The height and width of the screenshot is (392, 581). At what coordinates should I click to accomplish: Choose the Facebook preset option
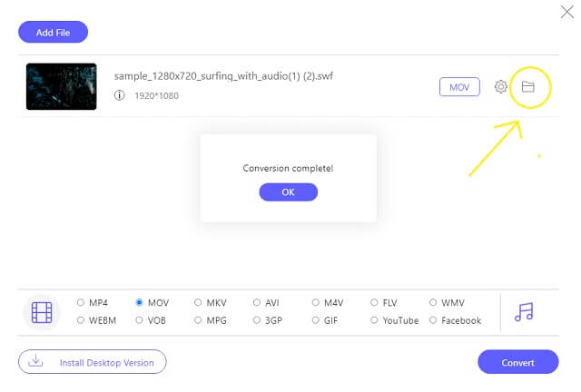(x=433, y=320)
